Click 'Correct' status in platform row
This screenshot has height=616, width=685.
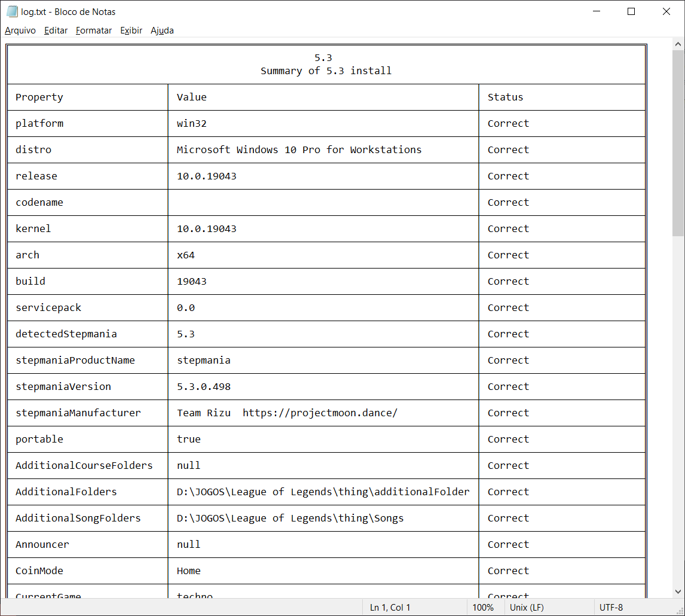508,123
